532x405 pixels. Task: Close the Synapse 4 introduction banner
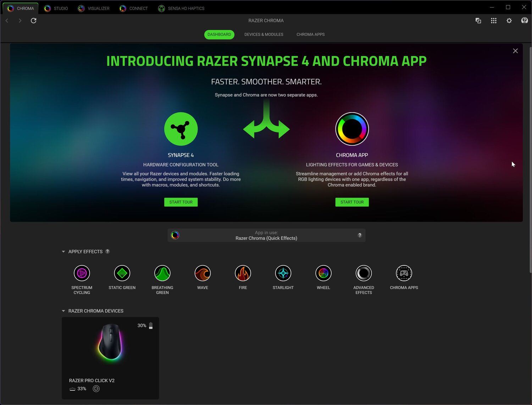(515, 51)
